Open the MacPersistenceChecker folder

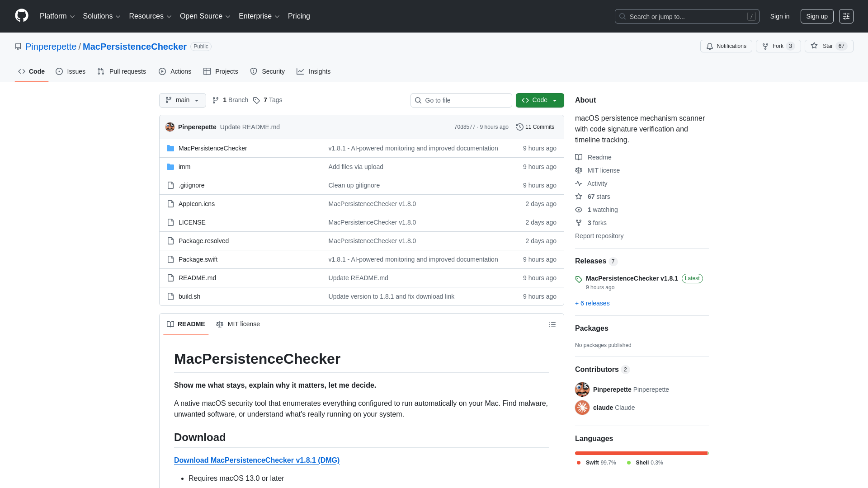click(x=212, y=148)
